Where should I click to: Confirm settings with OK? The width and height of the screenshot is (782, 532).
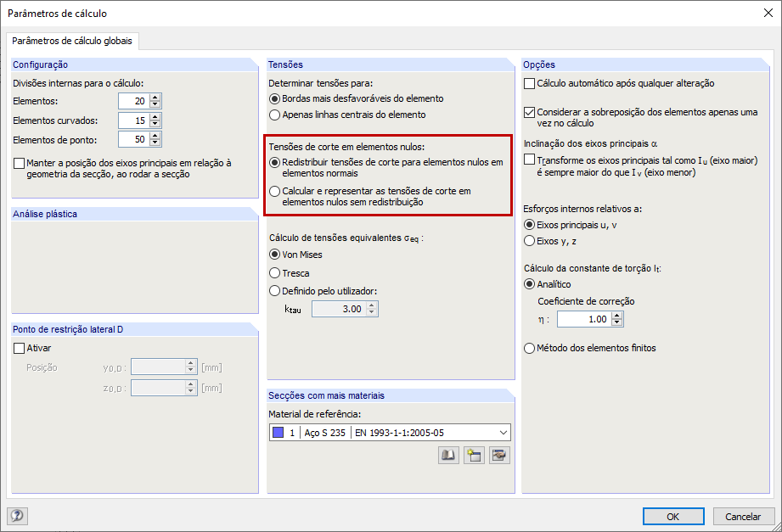pos(672,516)
